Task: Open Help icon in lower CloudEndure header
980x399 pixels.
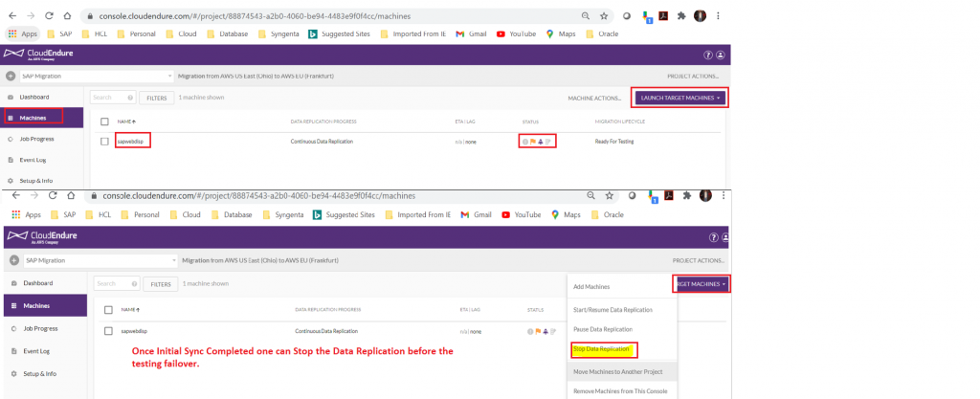Action: [x=713, y=237]
